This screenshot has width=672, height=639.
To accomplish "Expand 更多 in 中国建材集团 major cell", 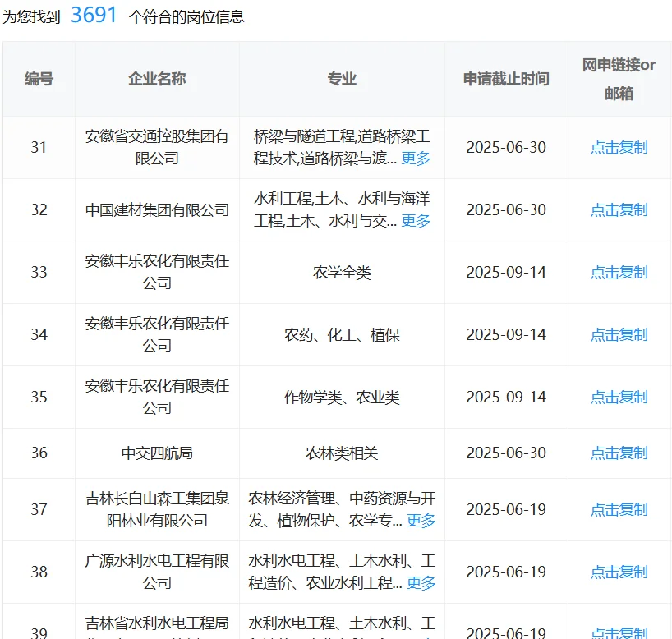I will pyautogui.click(x=416, y=221).
